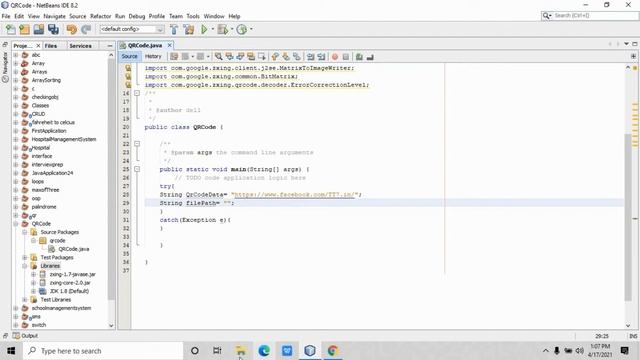Click Find Next Occurrence icon

(x=240, y=57)
